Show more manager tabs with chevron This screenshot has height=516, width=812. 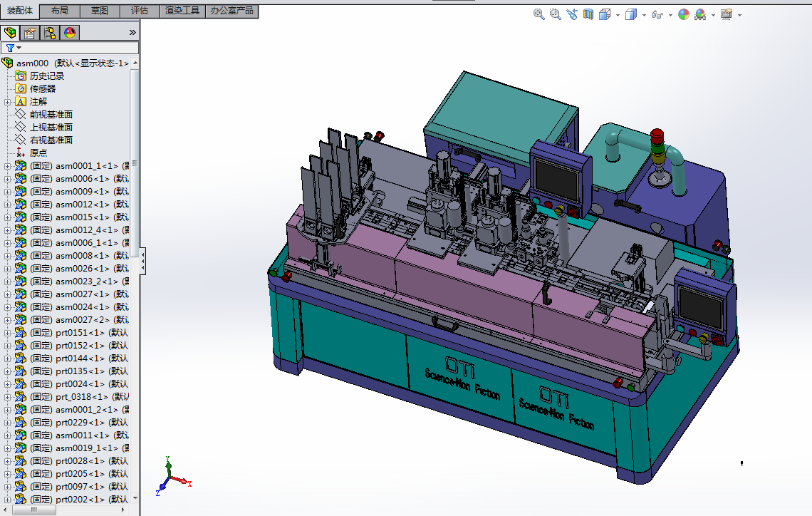click(132, 33)
